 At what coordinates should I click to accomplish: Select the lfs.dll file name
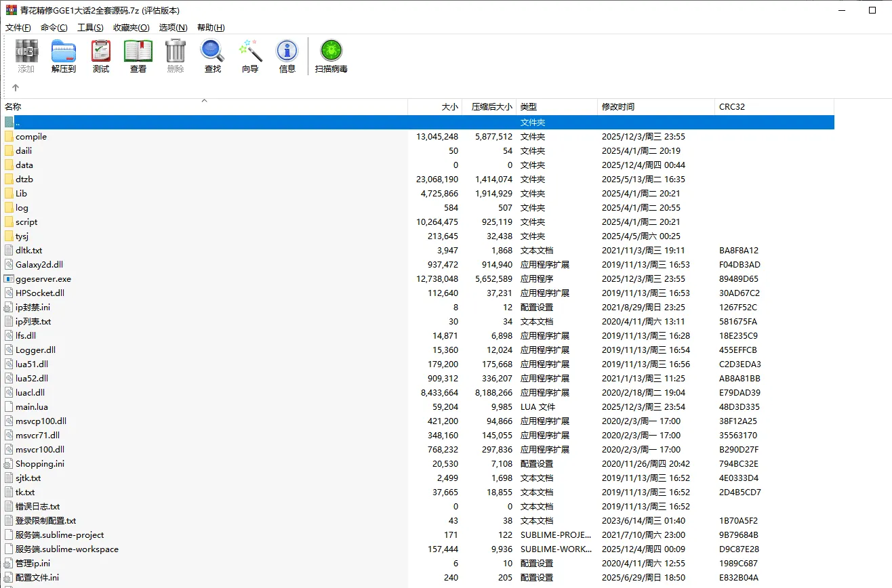point(26,335)
